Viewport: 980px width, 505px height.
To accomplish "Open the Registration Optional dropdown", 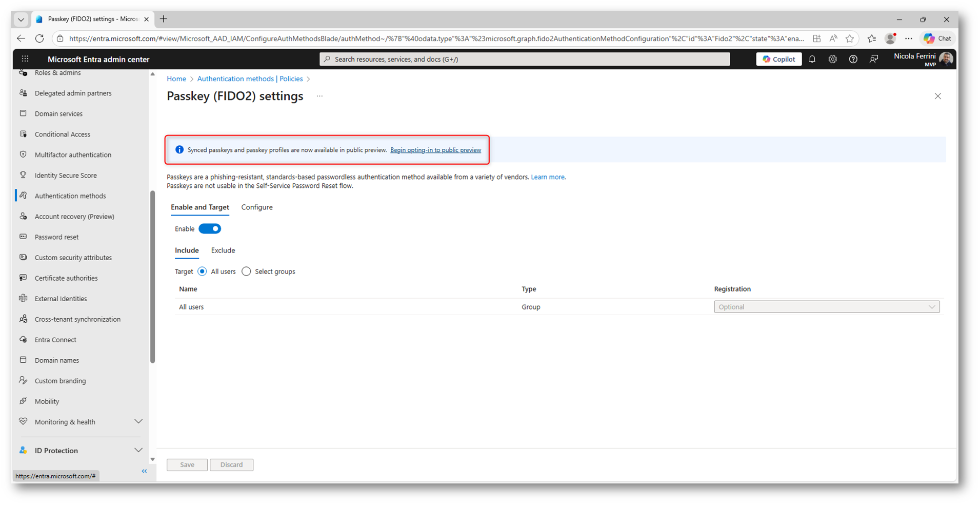I will 827,307.
